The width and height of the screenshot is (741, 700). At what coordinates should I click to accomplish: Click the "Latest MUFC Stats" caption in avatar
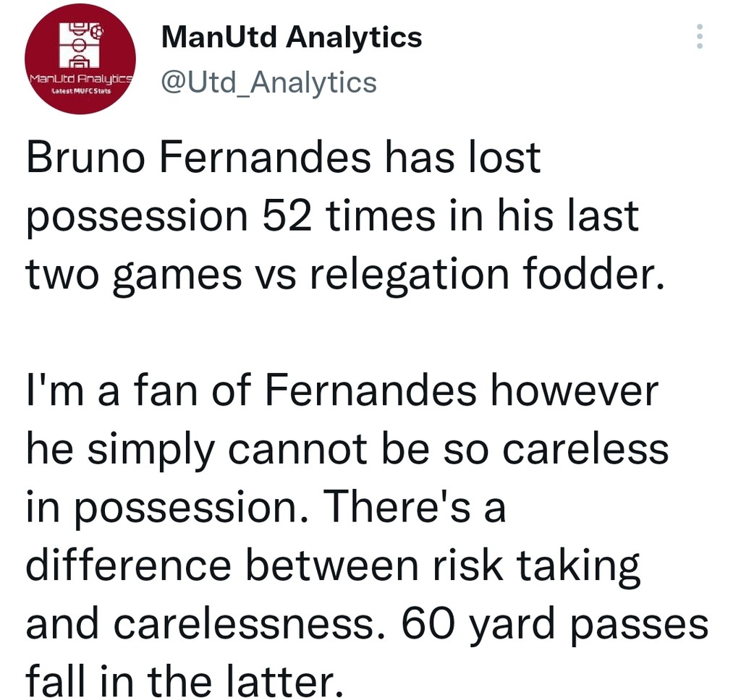(x=80, y=93)
